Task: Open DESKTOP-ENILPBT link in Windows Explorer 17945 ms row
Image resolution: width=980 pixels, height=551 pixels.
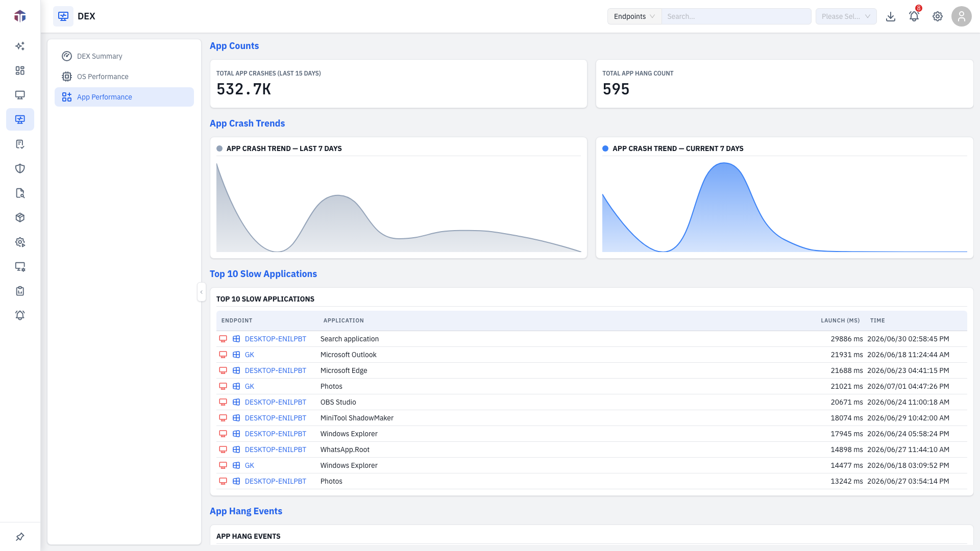Action: tap(276, 434)
